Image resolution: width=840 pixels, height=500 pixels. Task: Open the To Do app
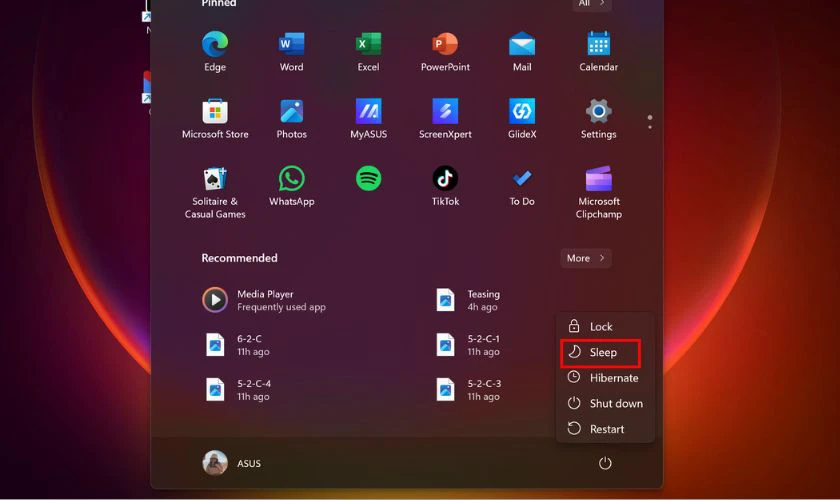[522, 178]
